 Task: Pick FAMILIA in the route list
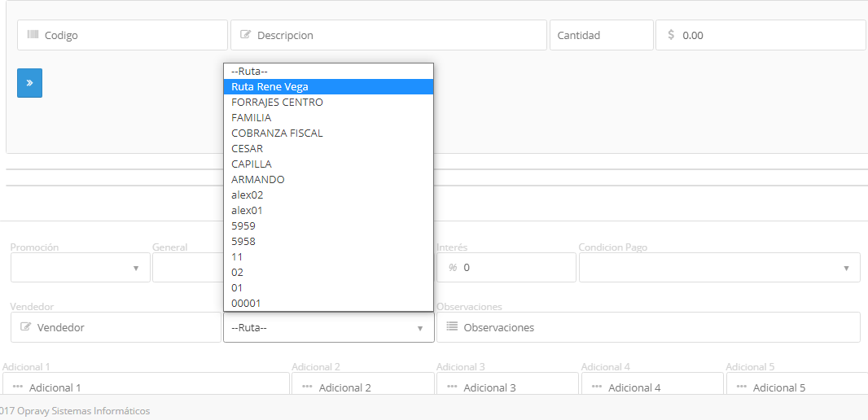pos(328,118)
